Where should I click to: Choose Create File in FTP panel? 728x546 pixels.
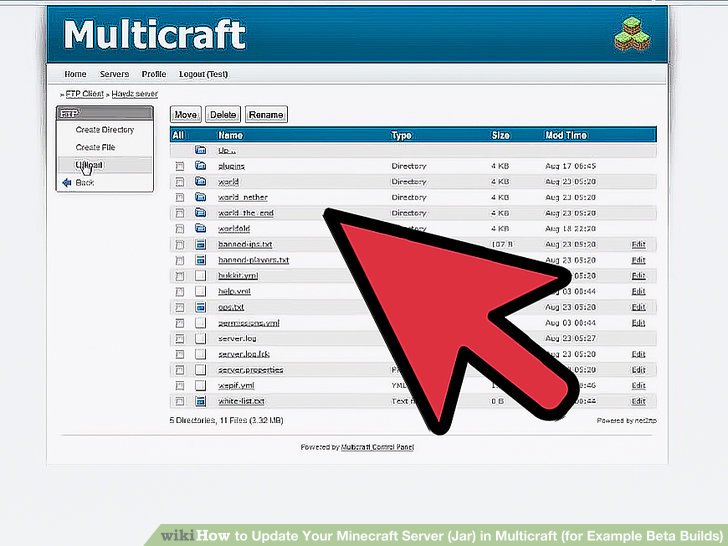[x=95, y=147]
